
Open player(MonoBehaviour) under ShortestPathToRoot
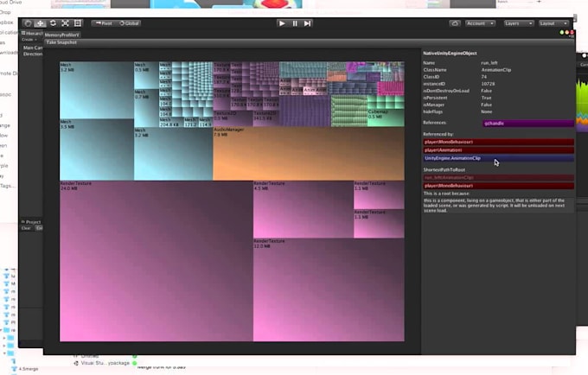[498, 186]
